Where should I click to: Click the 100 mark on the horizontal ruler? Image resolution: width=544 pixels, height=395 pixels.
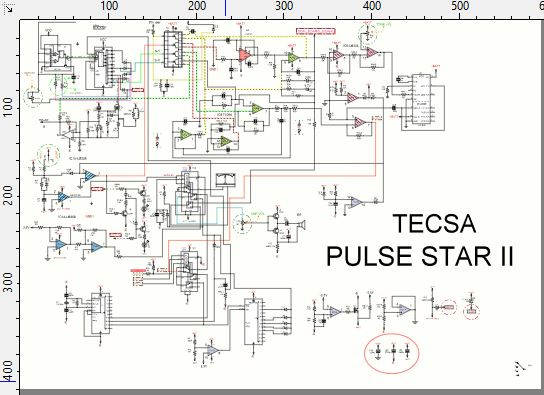[x=109, y=6]
